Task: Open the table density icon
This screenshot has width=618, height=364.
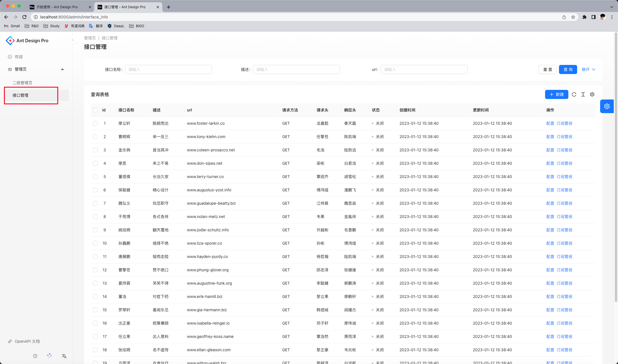Action: tap(583, 94)
